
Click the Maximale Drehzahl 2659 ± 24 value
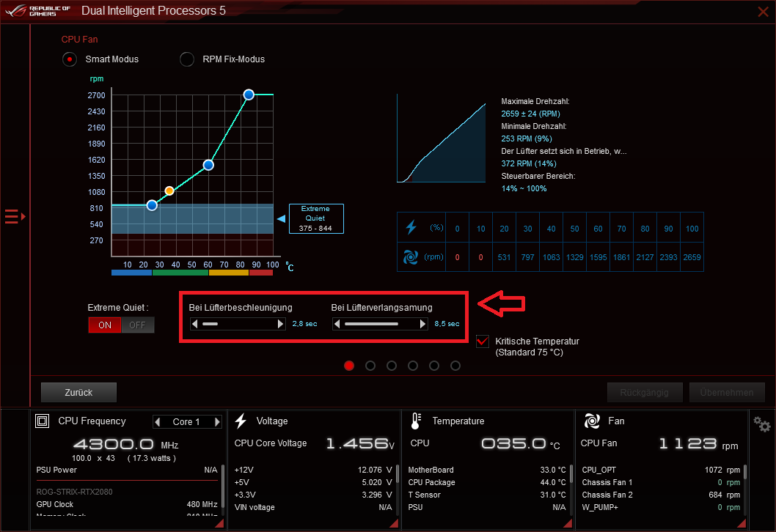[530, 114]
